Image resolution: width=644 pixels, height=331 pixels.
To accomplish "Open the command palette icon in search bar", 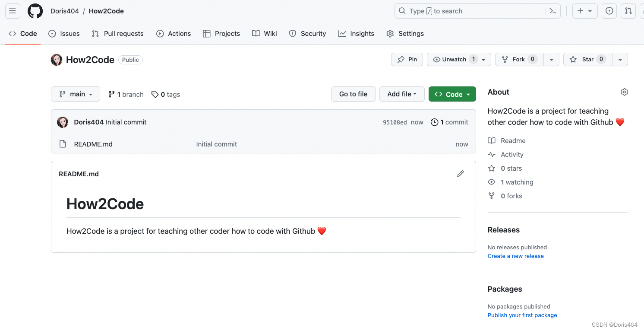I will [x=552, y=11].
